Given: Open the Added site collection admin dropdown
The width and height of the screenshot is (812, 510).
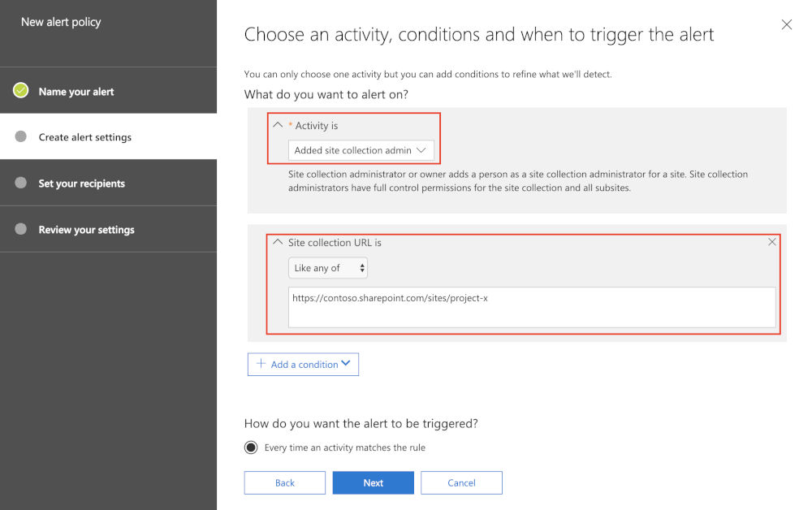Looking at the screenshot, I should tap(361, 150).
